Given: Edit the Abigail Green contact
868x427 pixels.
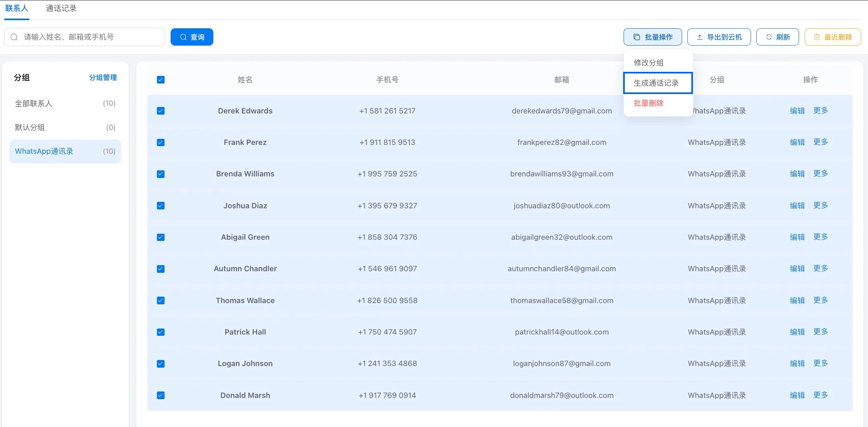Looking at the screenshot, I should [797, 237].
